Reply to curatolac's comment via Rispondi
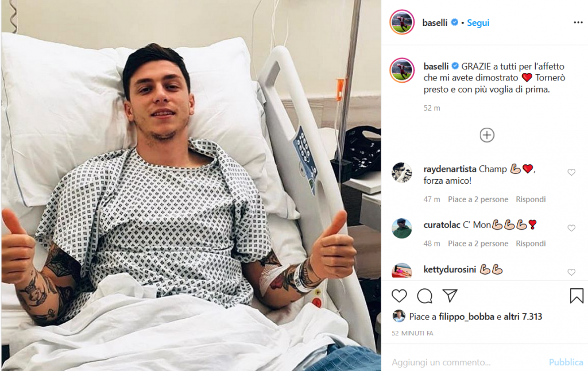This screenshot has height=371, width=588. click(x=531, y=244)
